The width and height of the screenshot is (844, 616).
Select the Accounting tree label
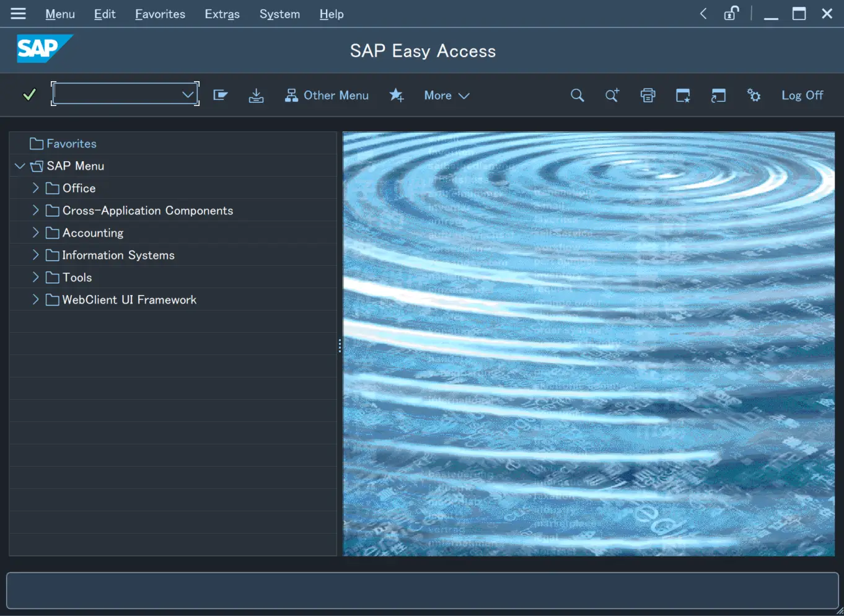93,232
